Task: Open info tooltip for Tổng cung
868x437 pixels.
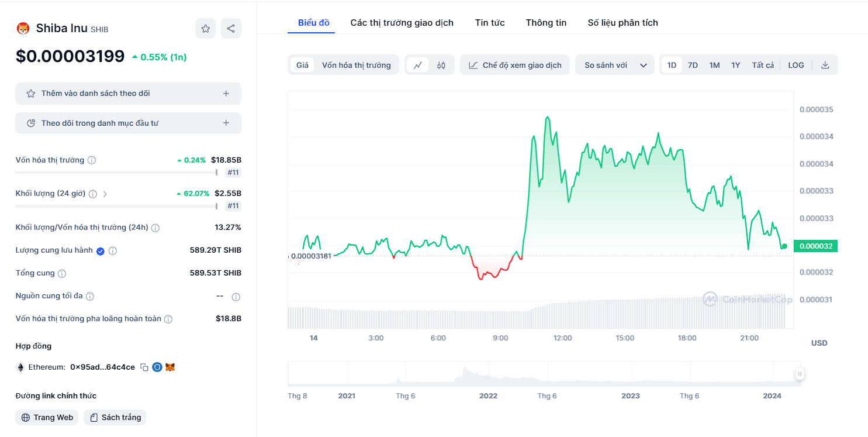Action: coord(62,274)
